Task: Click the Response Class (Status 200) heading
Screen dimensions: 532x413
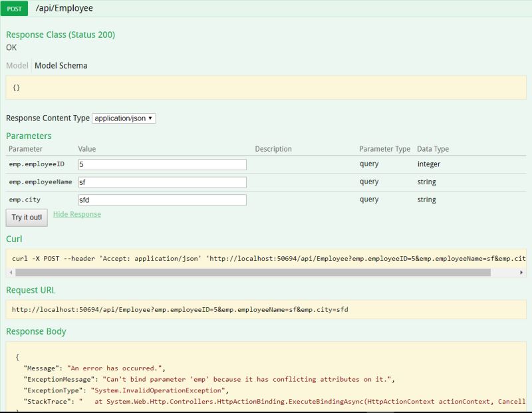Action: (x=60, y=33)
